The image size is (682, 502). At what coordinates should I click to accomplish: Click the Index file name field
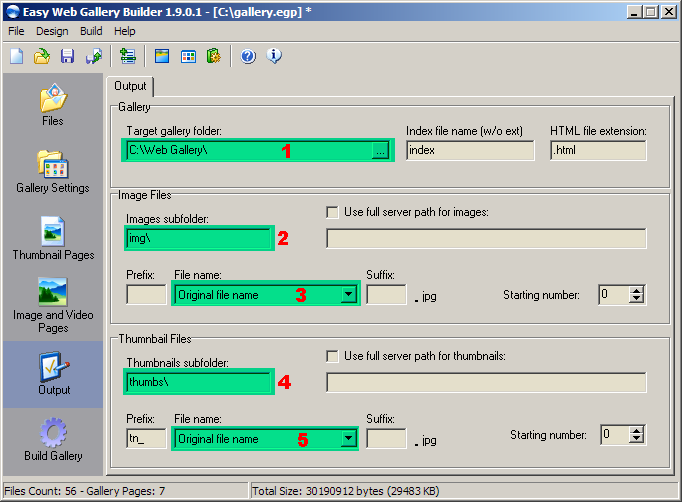(x=470, y=151)
